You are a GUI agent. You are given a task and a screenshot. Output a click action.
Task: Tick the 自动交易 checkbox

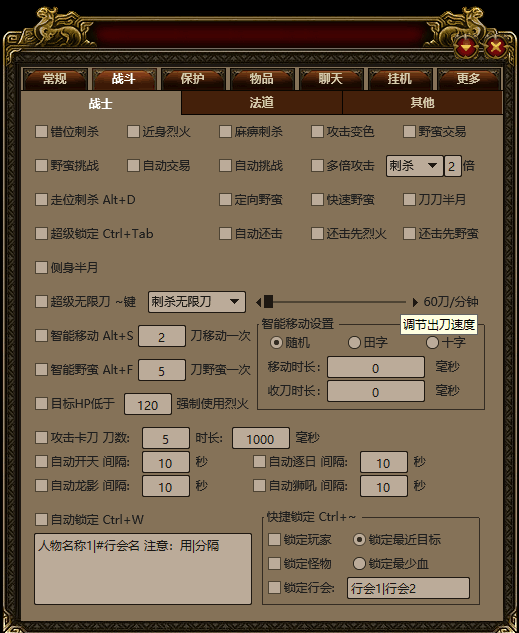(x=133, y=166)
